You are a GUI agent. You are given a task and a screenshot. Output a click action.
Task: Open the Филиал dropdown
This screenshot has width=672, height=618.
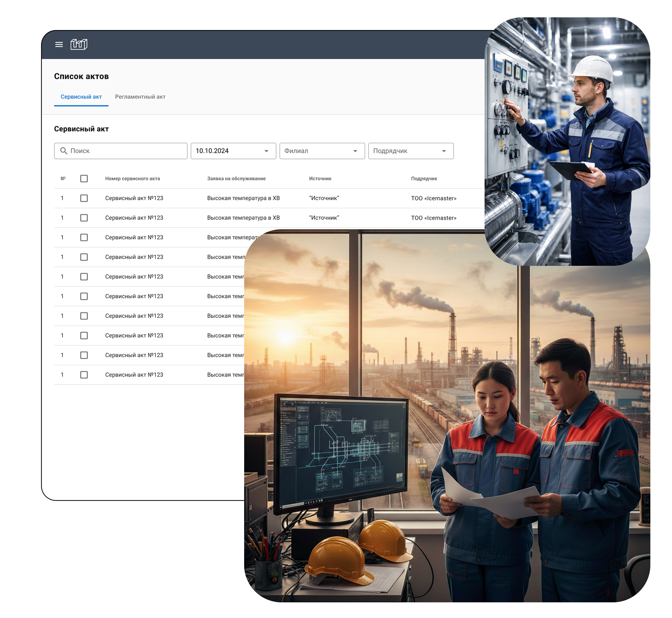click(322, 151)
